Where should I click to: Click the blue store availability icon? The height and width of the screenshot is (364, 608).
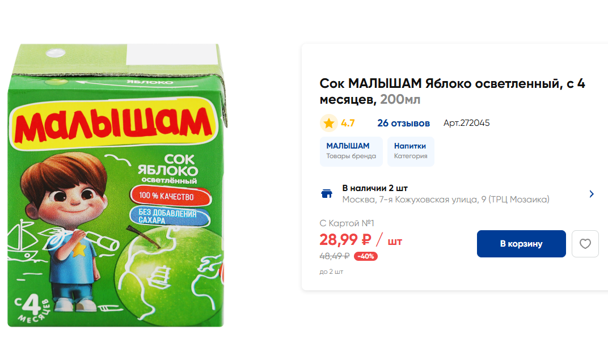click(x=327, y=194)
